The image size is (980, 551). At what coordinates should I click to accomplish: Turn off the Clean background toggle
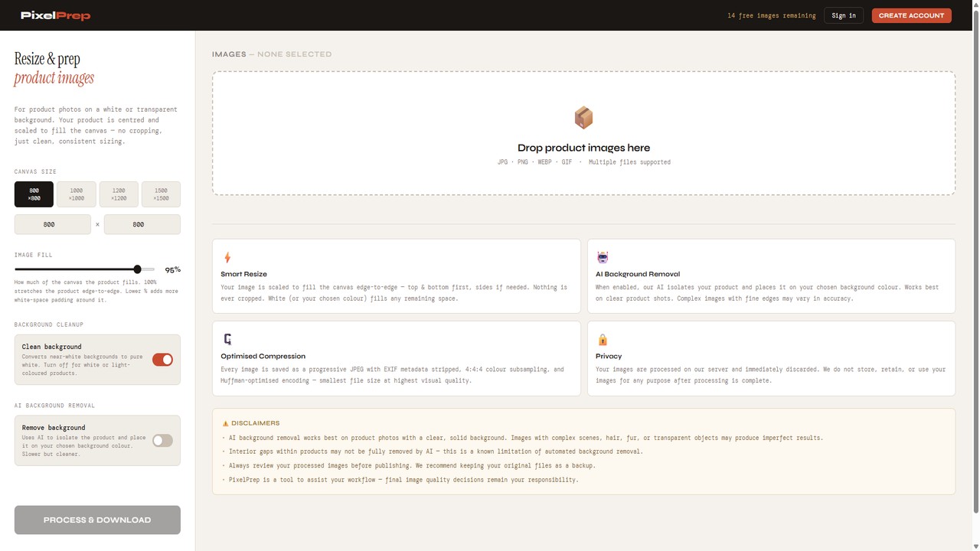[x=162, y=360]
